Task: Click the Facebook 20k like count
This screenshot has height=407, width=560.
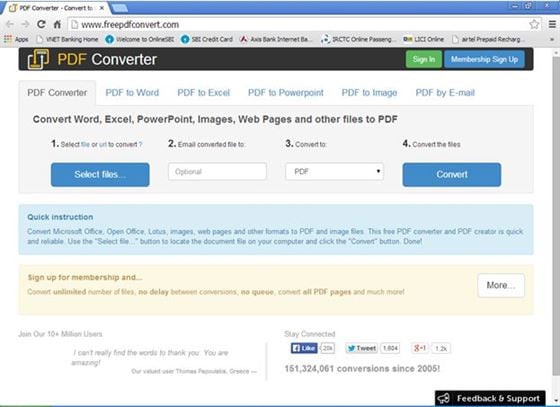Action: tap(327, 348)
